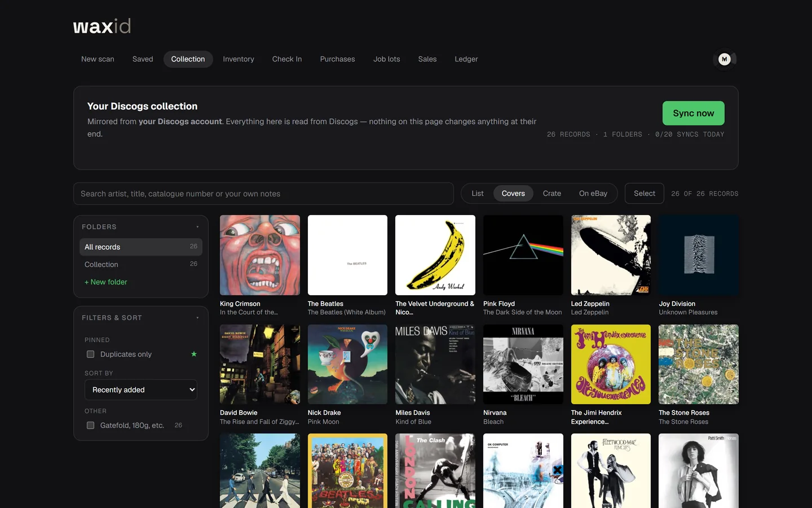Switch to the Job lots tab
This screenshot has height=508, width=812.
[387, 59]
